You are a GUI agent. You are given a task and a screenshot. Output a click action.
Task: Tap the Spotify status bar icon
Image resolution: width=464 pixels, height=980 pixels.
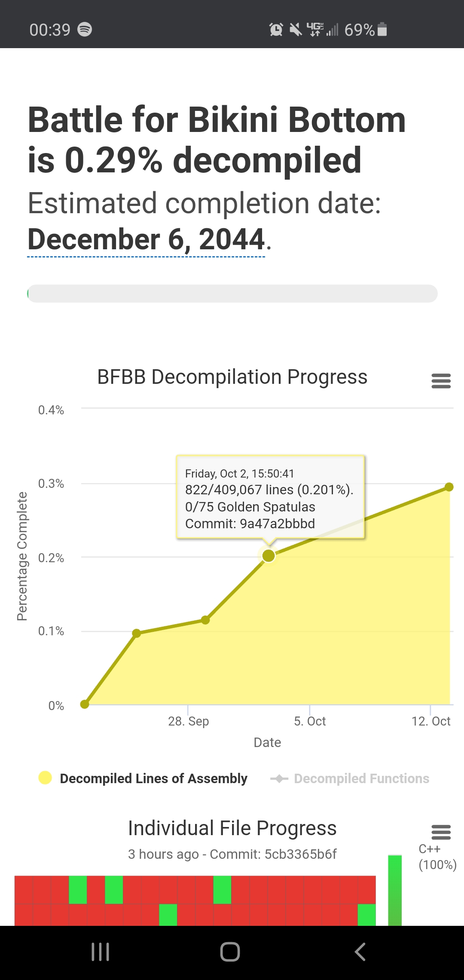click(x=85, y=29)
